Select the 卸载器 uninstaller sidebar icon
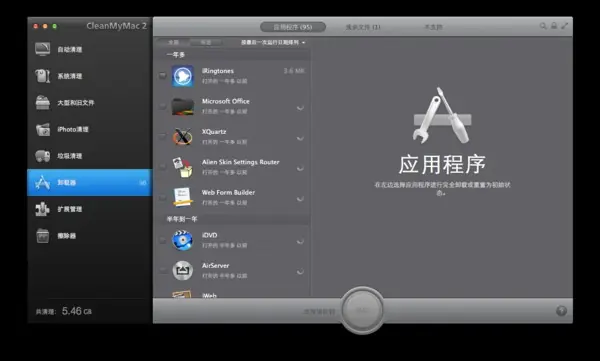Screen dimensions: 600x361 click(42, 183)
